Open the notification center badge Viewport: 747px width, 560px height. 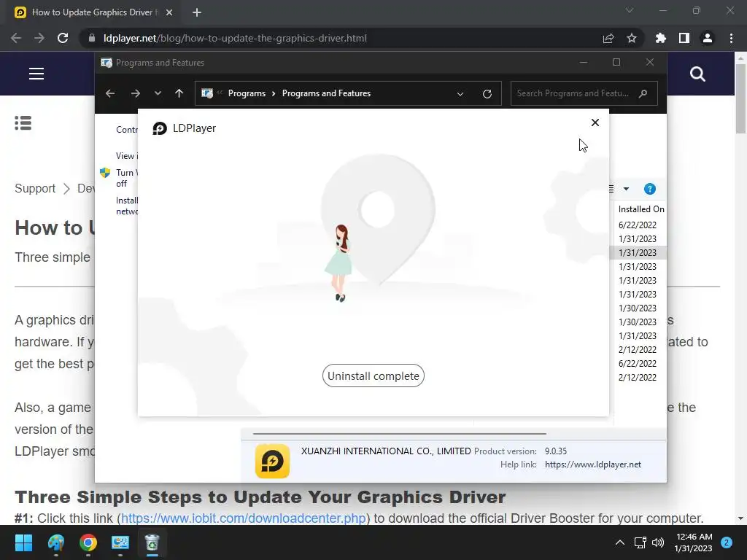727,542
